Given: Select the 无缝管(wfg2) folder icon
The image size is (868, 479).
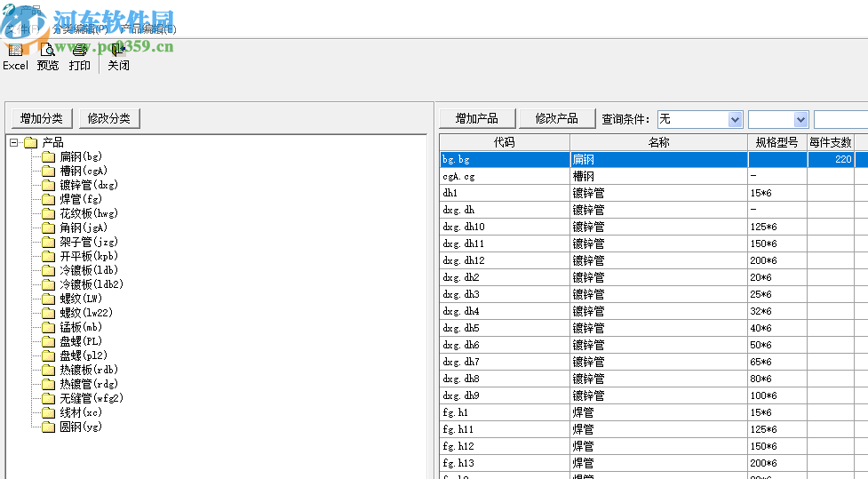Looking at the screenshot, I should pos(49,399).
